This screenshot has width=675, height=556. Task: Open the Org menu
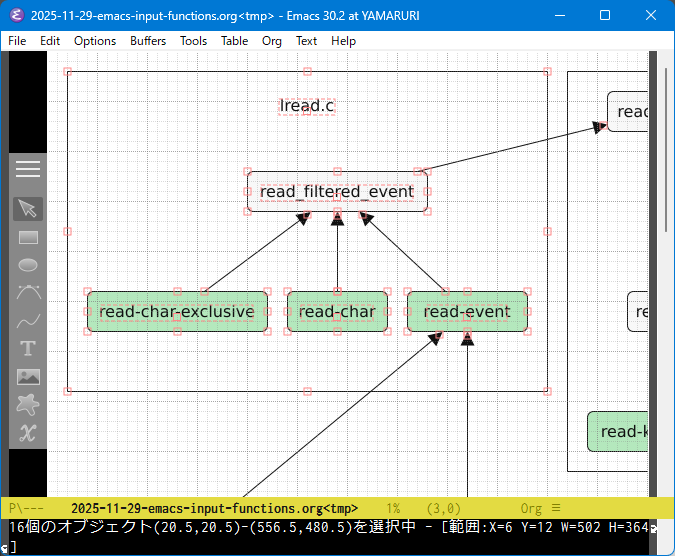click(x=272, y=41)
